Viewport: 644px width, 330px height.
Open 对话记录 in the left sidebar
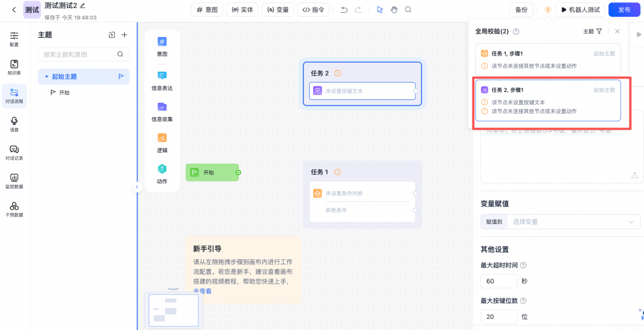14,153
